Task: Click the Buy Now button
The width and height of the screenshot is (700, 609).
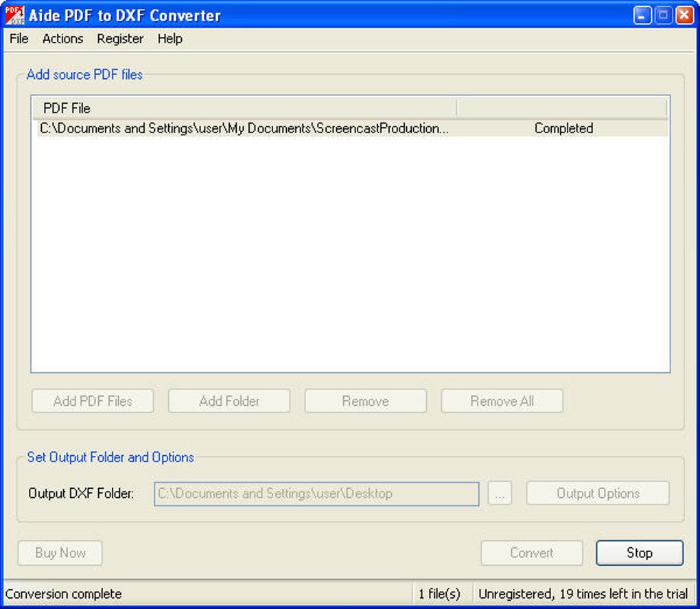Action: pyautogui.click(x=60, y=553)
